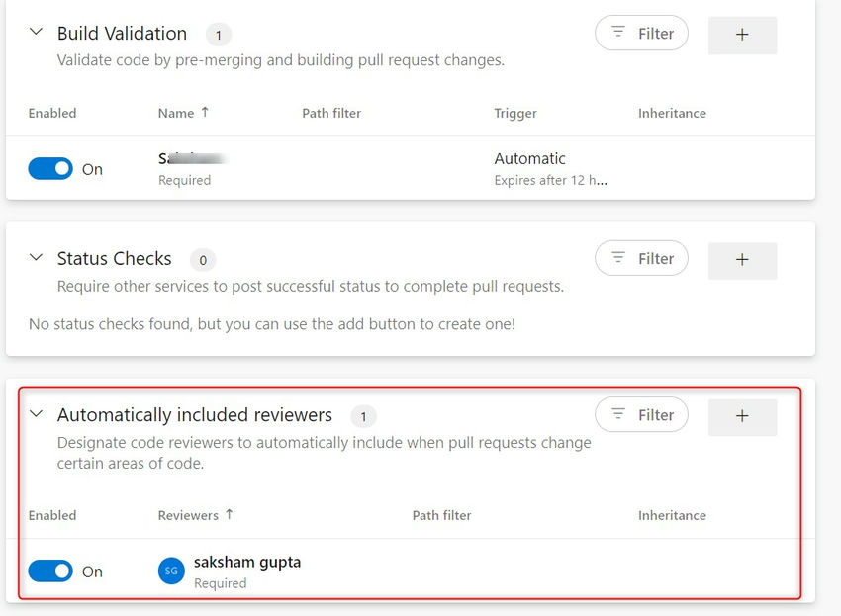Collapse the Status Checks section
Viewport: 841px width, 616px height.
(x=37, y=257)
